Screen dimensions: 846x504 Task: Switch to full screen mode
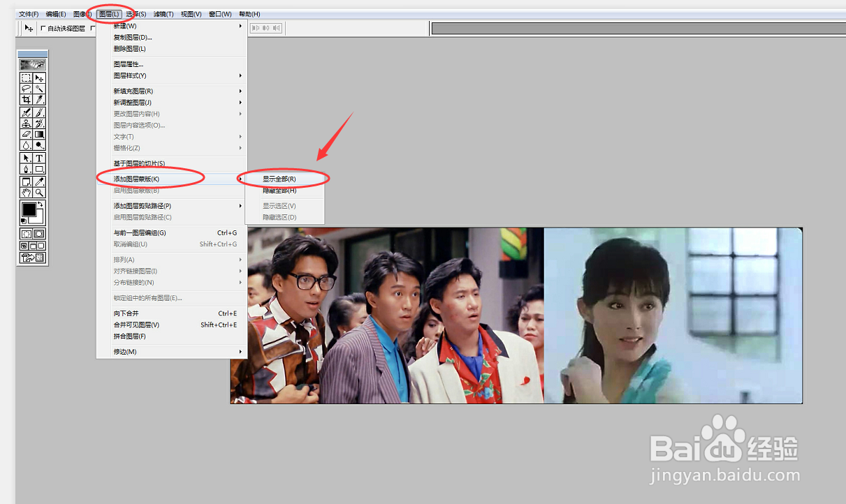click(41, 245)
